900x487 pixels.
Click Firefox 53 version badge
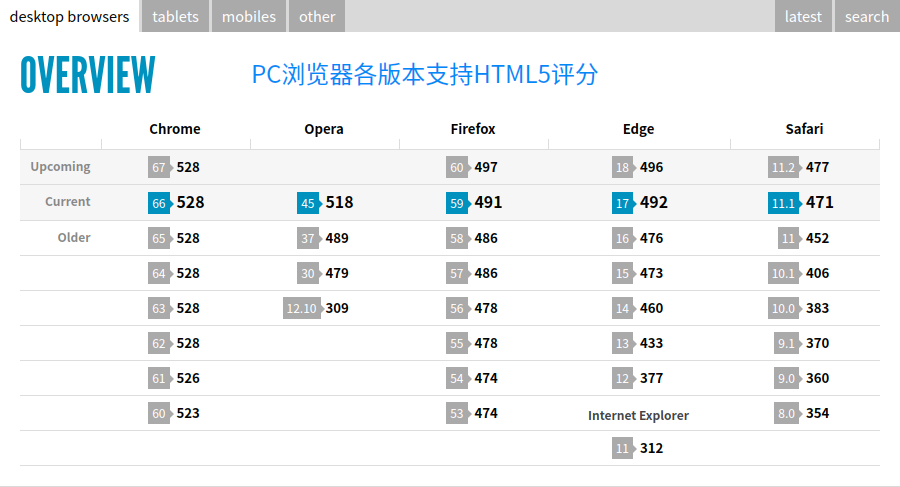[457, 413]
